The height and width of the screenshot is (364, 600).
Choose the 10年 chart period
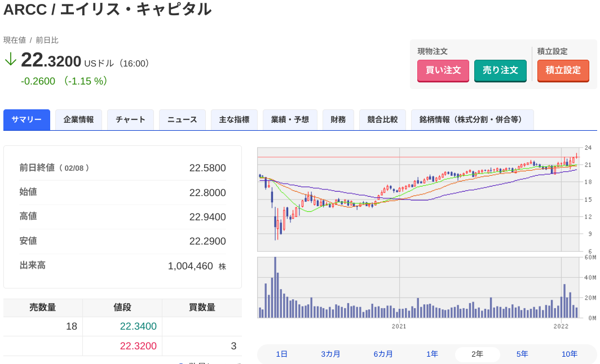point(569,354)
